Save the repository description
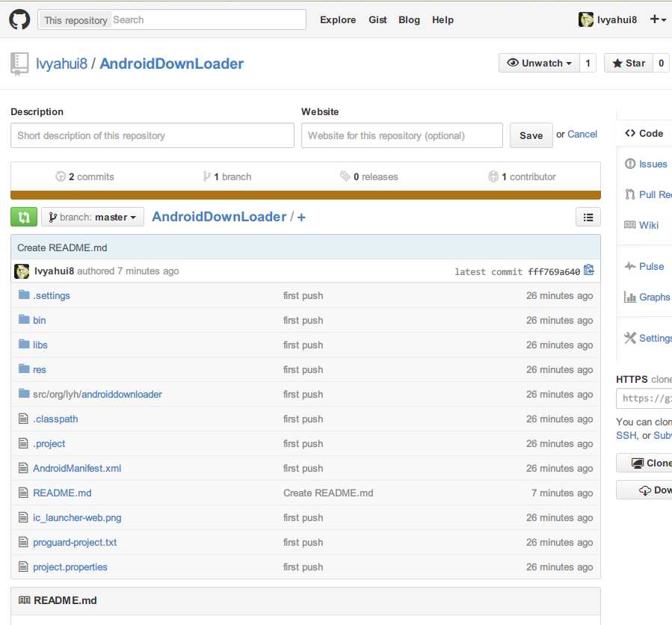This screenshot has width=672, height=625. (x=531, y=135)
